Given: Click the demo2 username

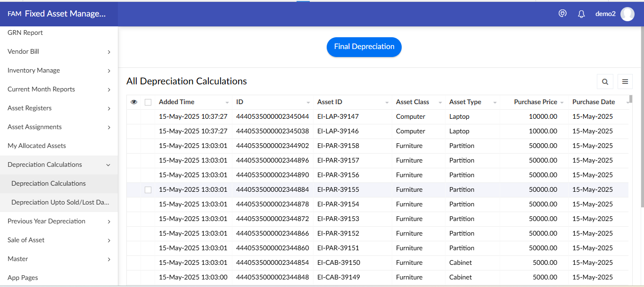Looking at the screenshot, I should pyautogui.click(x=605, y=14).
